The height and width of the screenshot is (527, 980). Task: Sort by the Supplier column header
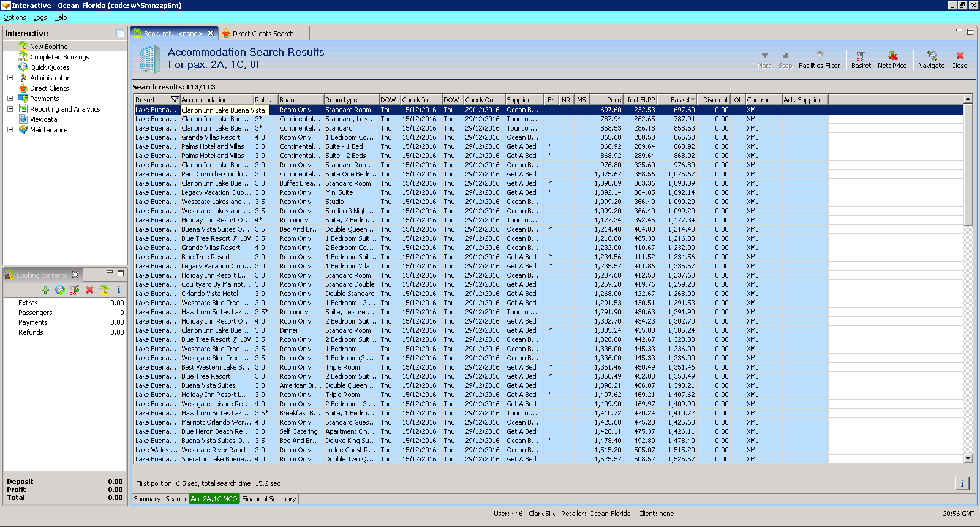(524, 100)
